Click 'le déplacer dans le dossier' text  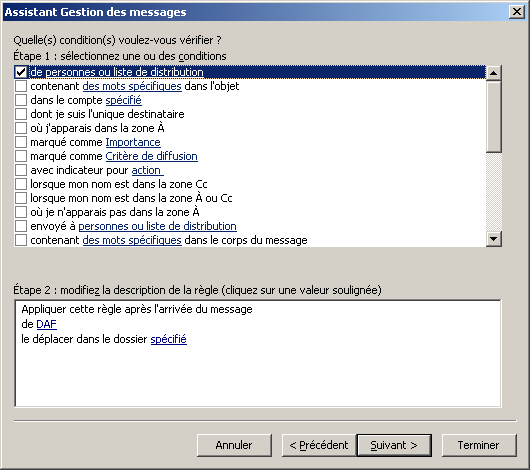tap(84, 339)
